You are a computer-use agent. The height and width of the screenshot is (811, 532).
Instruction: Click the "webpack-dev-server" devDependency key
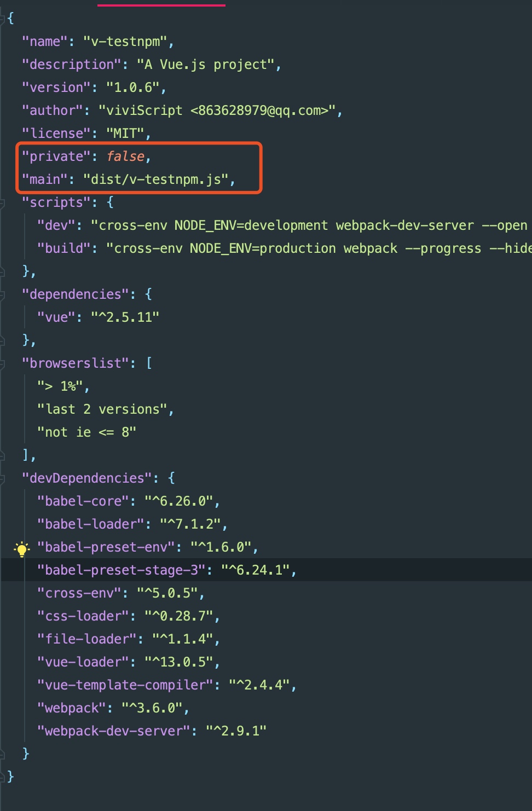pyautogui.click(x=114, y=731)
